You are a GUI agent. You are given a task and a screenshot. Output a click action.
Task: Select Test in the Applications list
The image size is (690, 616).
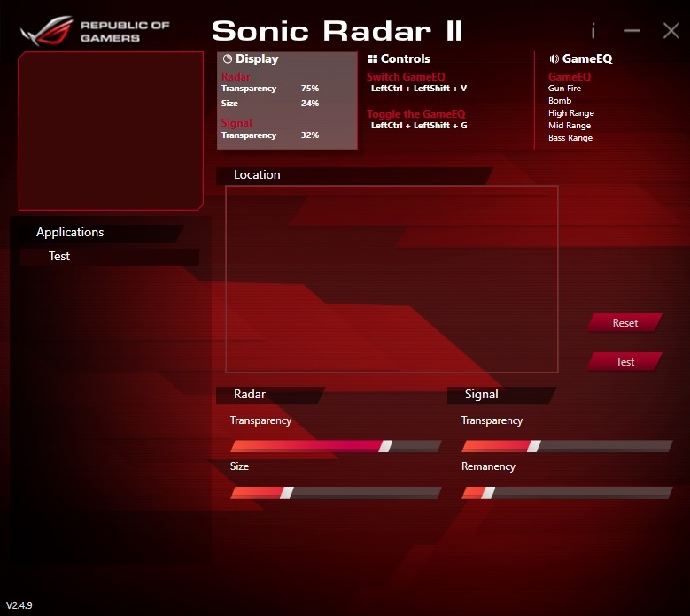(x=110, y=257)
